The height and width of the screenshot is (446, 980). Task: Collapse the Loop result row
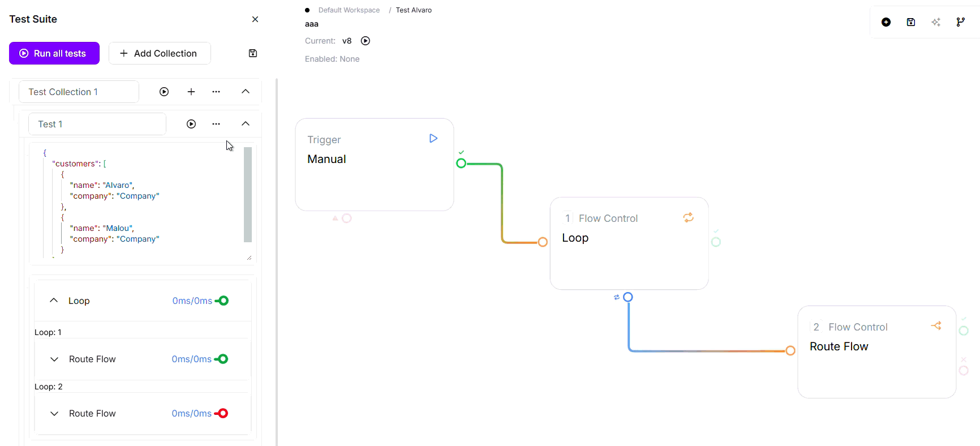click(54, 301)
